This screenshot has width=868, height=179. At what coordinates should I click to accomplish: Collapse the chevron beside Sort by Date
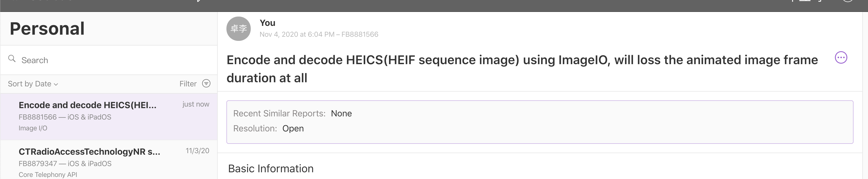tap(56, 84)
